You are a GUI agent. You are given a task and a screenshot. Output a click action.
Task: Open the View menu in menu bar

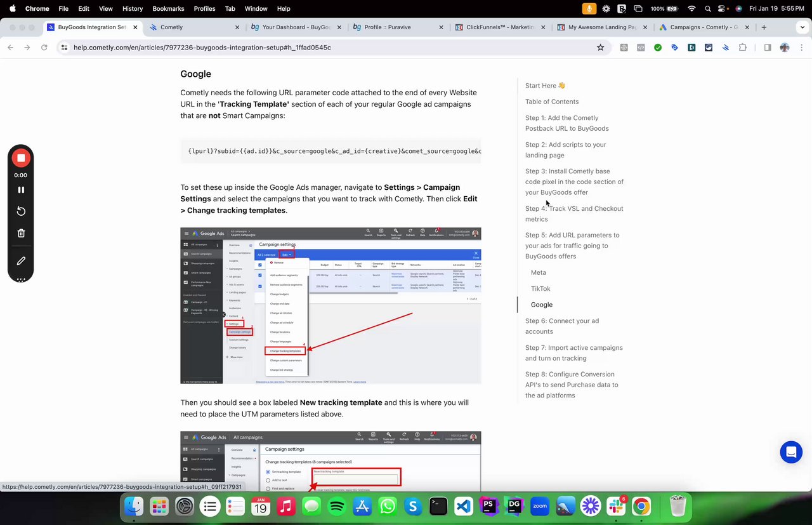point(106,8)
